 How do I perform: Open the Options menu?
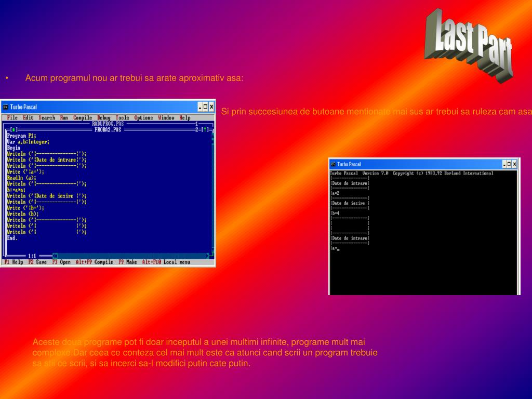(143, 118)
